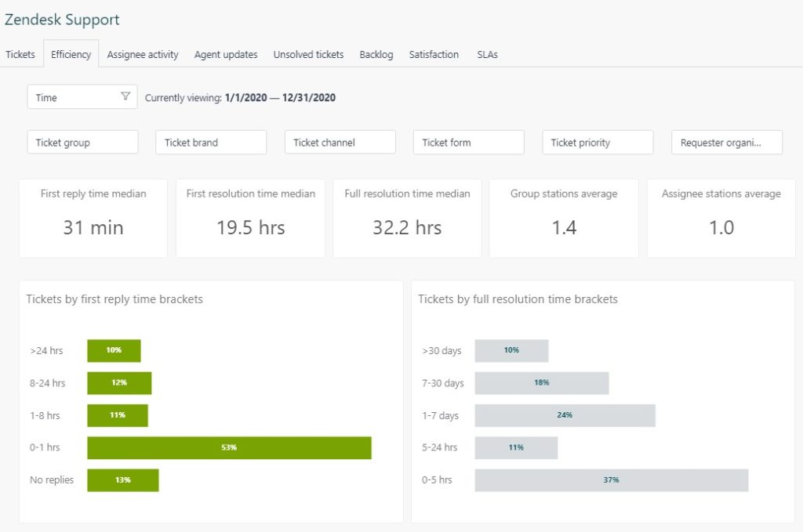803x532 pixels.
Task: Open the Ticket brand filter
Action: [x=211, y=143]
